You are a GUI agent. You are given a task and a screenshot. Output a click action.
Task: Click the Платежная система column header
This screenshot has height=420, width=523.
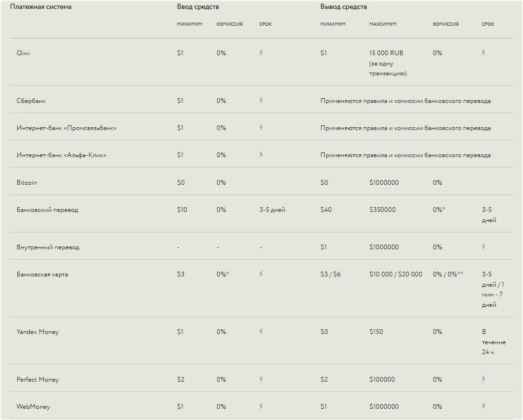click(41, 7)
